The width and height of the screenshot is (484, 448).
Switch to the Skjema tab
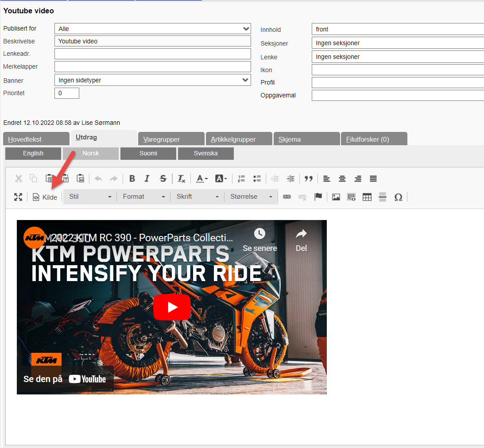(x=306, y=139)
